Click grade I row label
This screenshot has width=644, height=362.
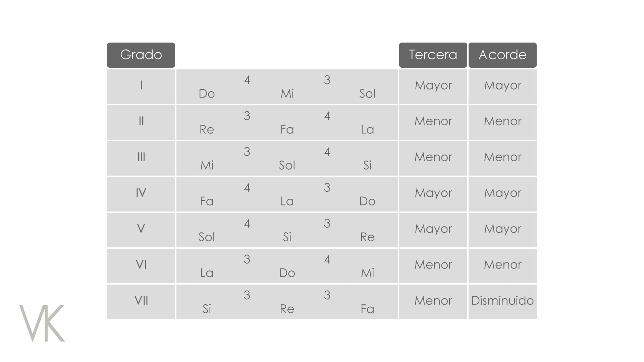pyautogui.click(x=141, y=85)
